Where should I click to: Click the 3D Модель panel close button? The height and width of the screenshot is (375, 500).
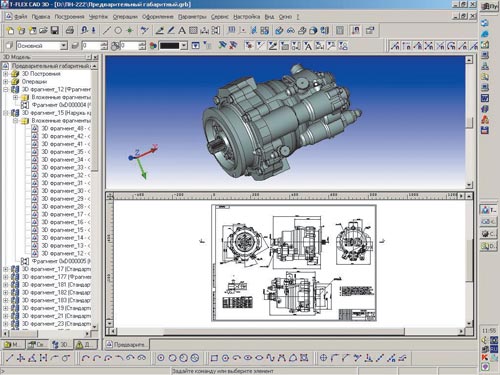[x=95, y=57]
